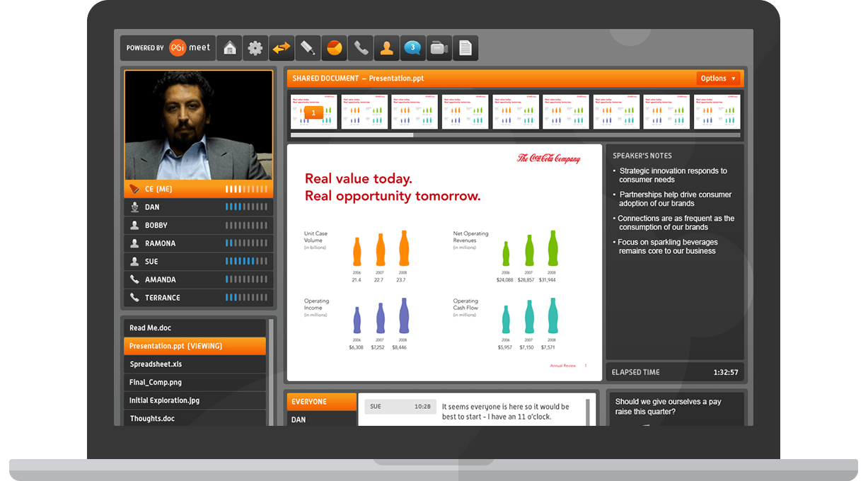Toggle Dan's microphone icon
Image resolution: width=868 pixels, height=481 pixels.
(134, 207)
